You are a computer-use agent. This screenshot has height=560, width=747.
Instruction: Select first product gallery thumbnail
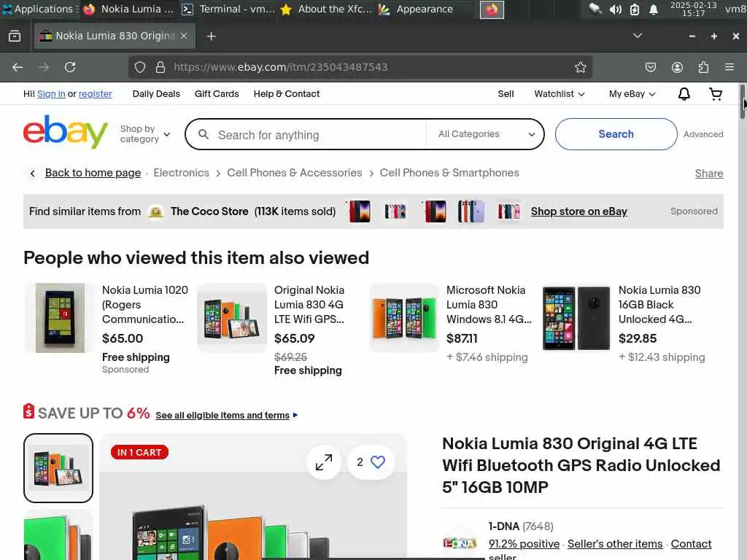point(58,468)
